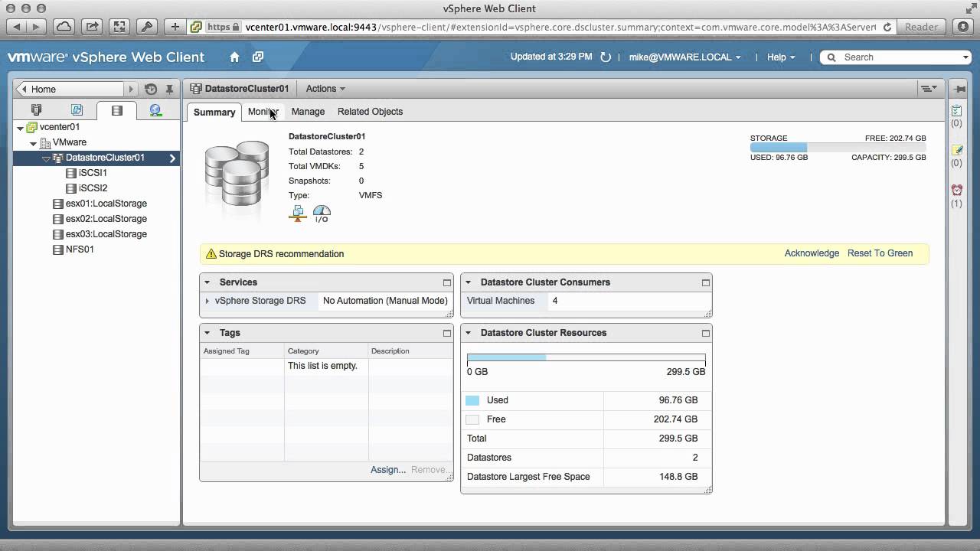Open the search options dropdown arrow
Screen dimensions: 980x551
[965, 57]
